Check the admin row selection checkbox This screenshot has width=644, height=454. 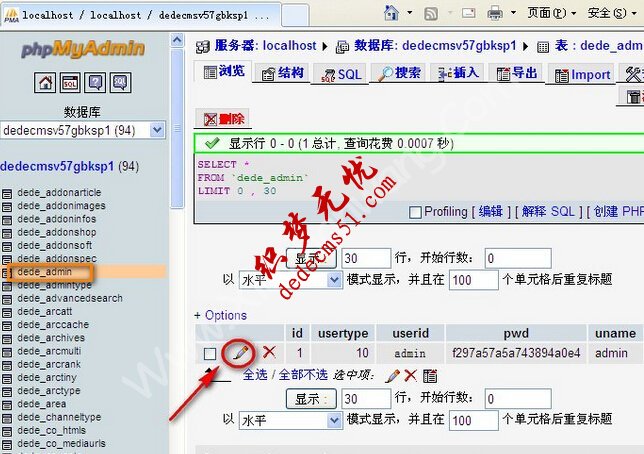[210, 354]
